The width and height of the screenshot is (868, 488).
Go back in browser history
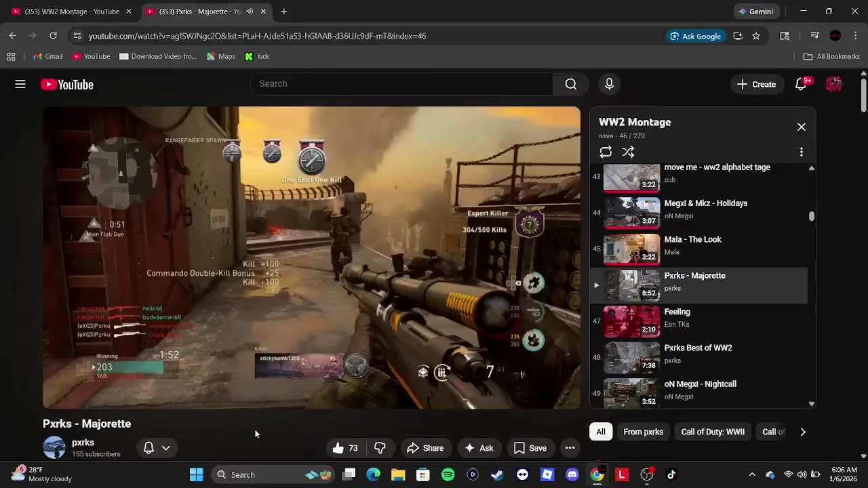click(x=12, y=36)
